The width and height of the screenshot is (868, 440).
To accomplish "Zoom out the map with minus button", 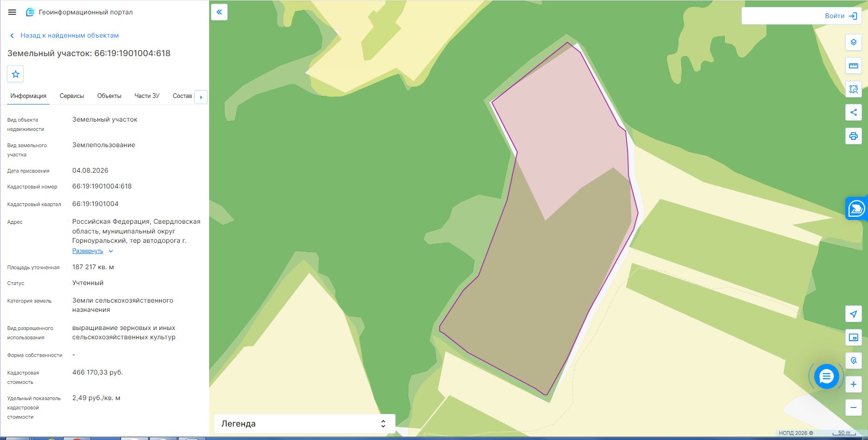I will [853, 408].
